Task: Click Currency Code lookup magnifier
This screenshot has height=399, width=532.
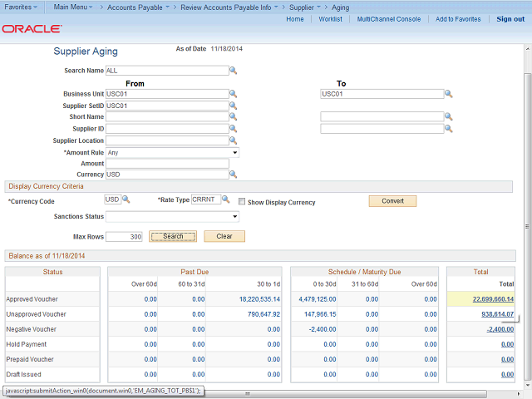Action: [x=126, y=199]
